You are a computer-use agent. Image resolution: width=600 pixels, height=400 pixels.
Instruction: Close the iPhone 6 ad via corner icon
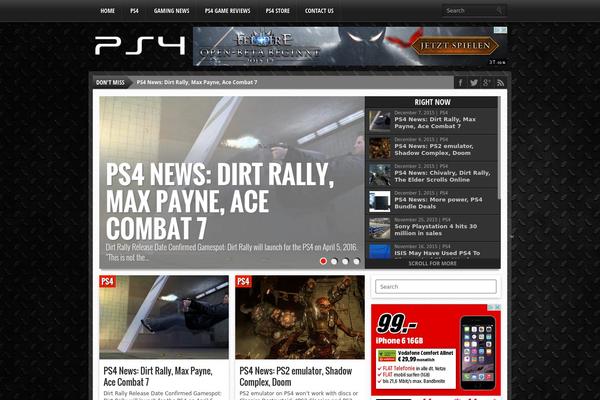497,307
